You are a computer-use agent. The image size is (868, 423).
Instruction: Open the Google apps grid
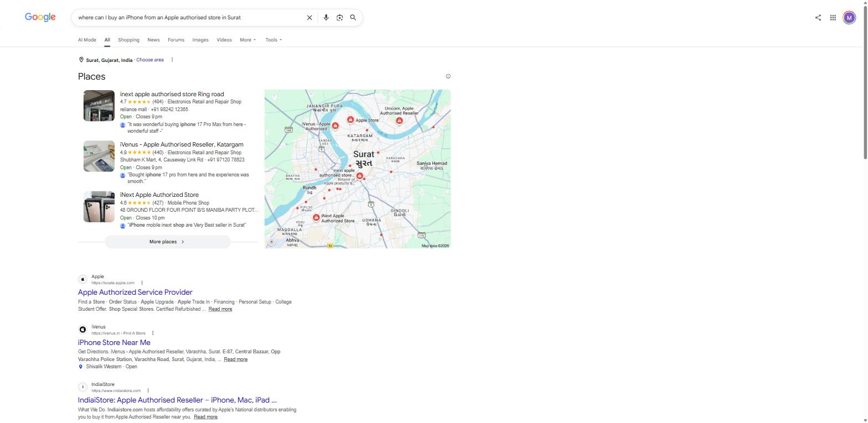[x=833, y=18]
